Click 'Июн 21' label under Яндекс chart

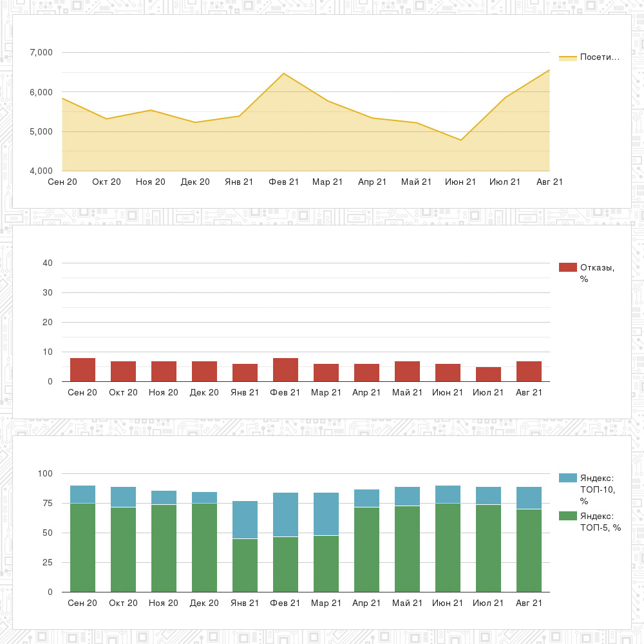coord(448,603)
